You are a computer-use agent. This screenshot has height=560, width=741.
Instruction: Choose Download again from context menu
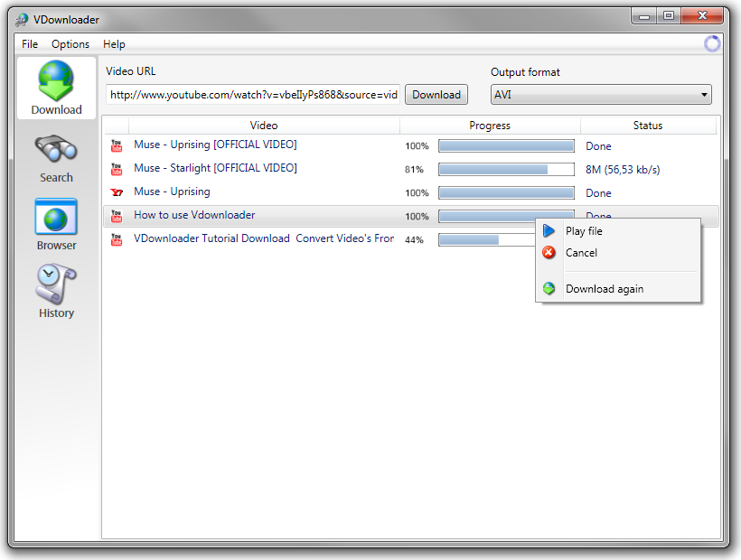[x=618, y=288]
